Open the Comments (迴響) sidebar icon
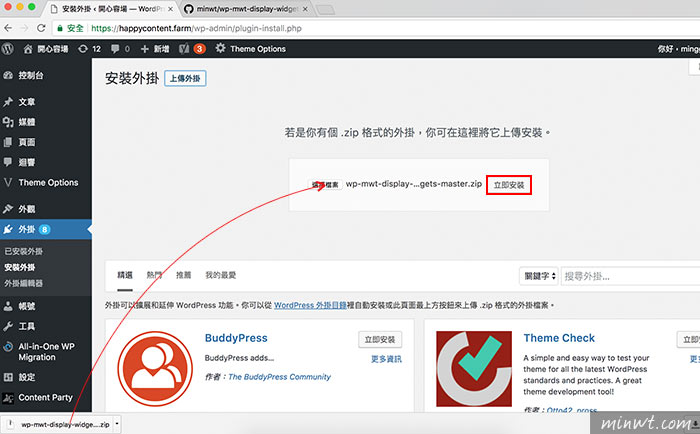Image resolution: width=700 pixels, height=434 pixels. 8,162
